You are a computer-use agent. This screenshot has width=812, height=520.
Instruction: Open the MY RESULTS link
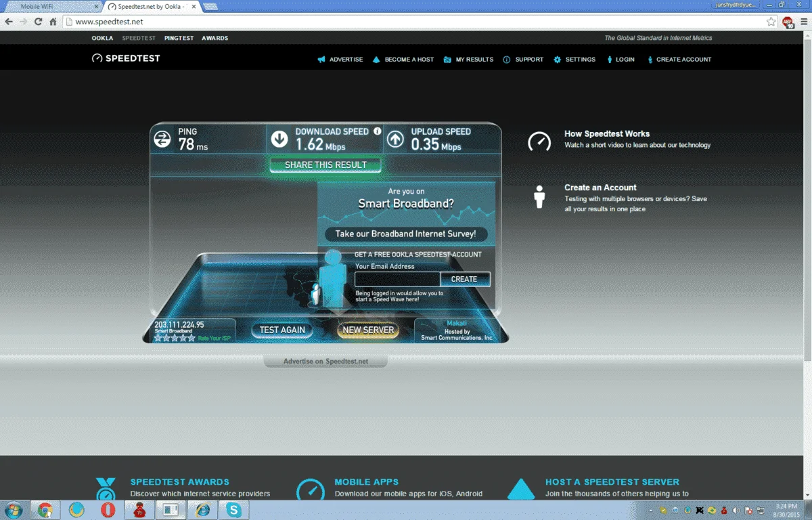point(474,60)
